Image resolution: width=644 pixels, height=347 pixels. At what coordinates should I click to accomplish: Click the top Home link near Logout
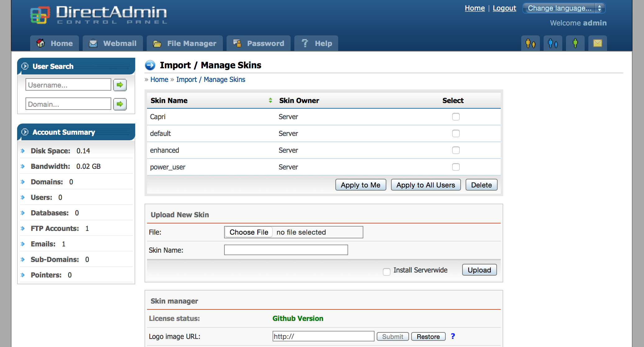(x=475, y=8)
